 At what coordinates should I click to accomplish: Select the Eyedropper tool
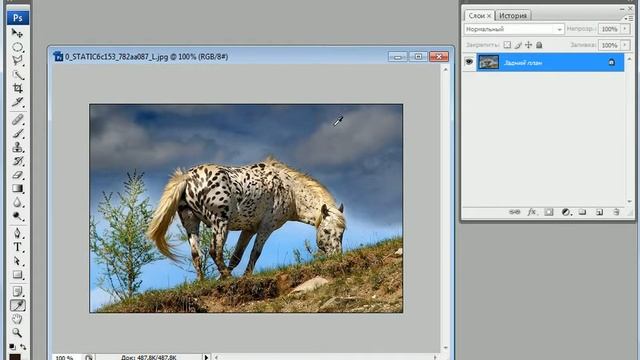[x=17, y=305]
